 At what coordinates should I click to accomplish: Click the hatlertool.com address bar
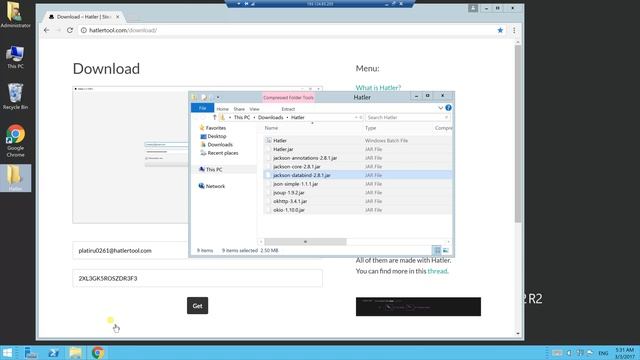[x=286, y=30]
